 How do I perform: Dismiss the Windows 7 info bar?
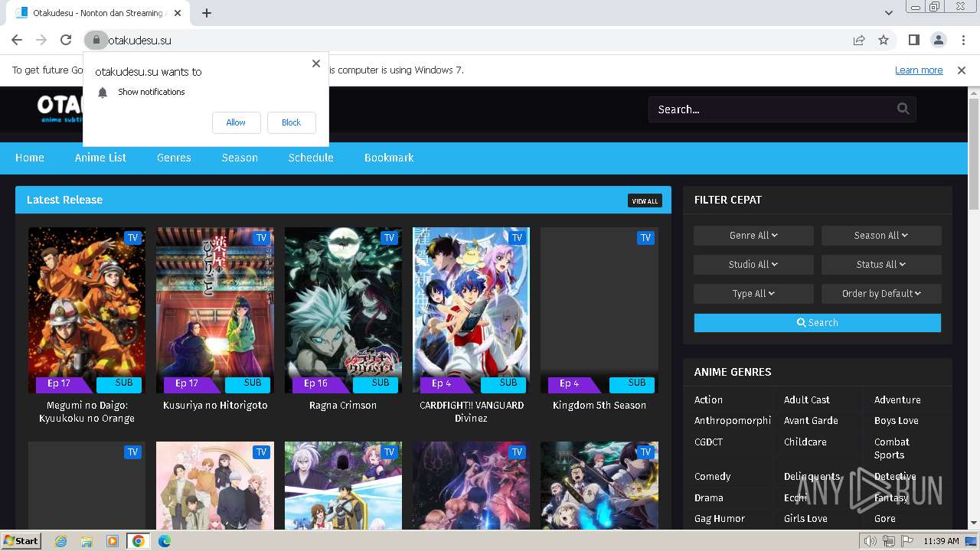coord(962,70)
